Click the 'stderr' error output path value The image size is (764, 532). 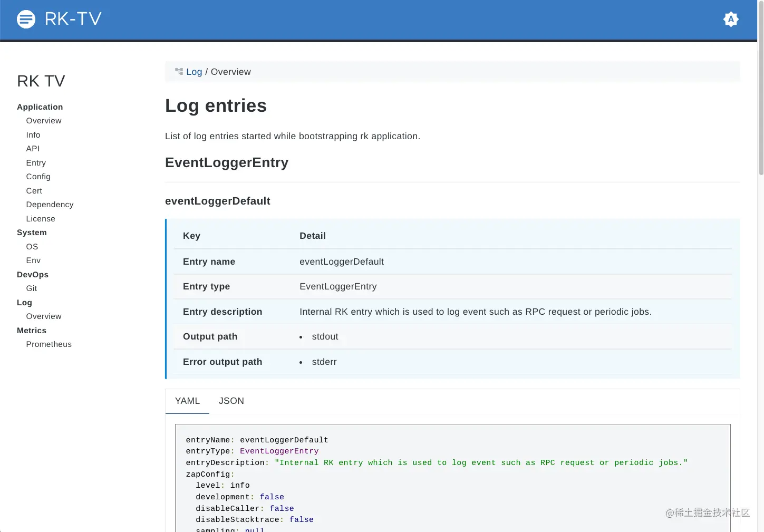(324, 362)
